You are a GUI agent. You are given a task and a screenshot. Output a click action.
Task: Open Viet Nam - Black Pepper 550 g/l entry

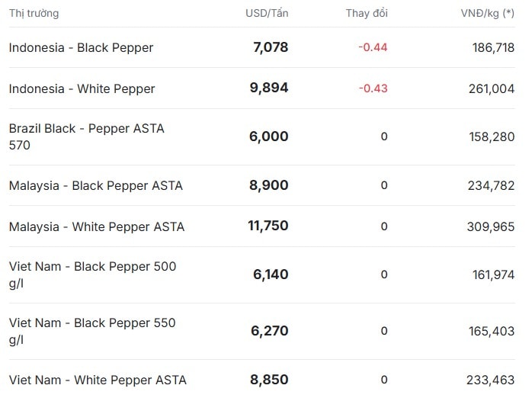[x=92, y=331]
